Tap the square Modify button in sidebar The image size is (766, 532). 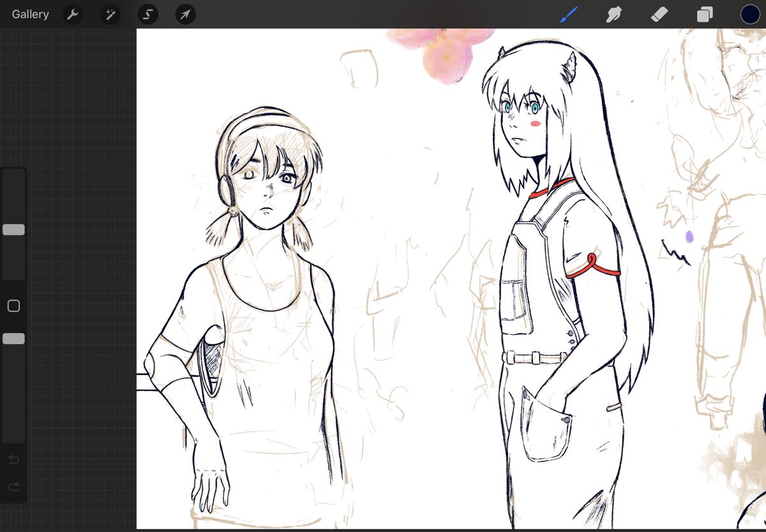click(13, 306)
